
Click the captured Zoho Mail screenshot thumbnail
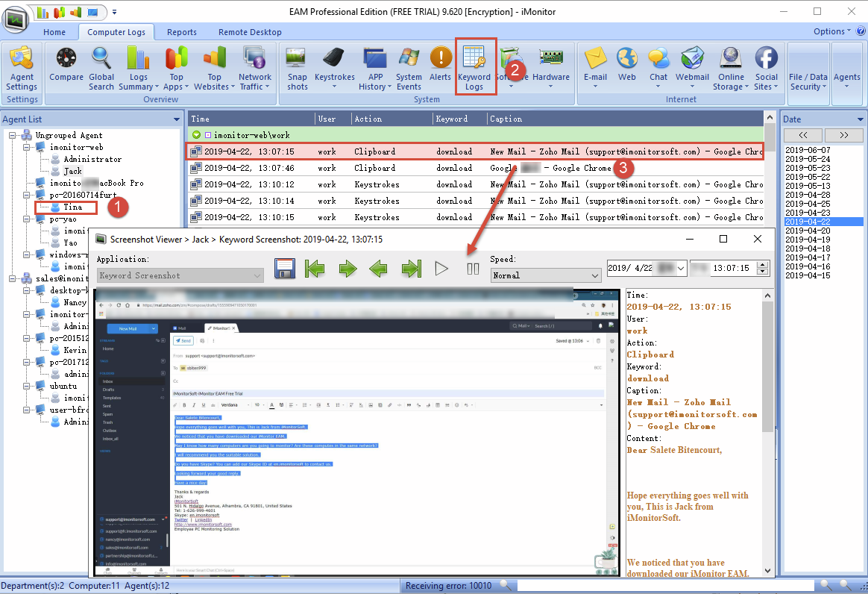(x=357, y=432)
